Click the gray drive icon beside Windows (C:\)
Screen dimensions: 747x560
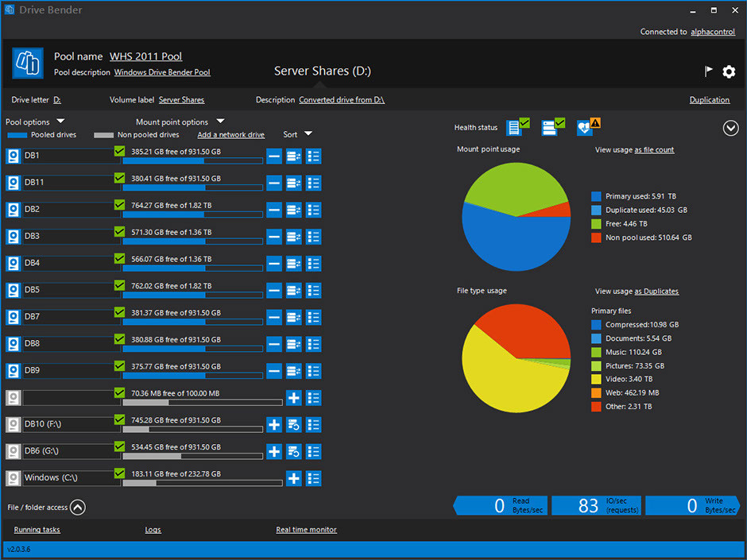pyautogui.click(x=14, y=478)
